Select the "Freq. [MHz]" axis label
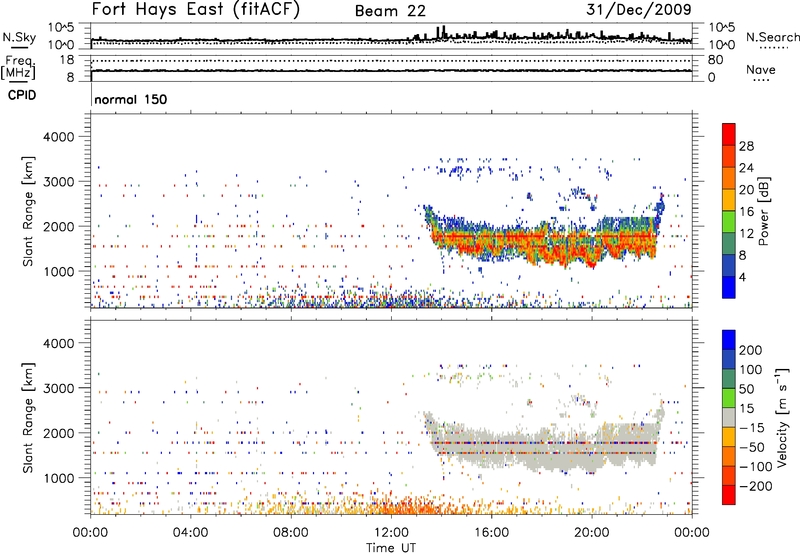This screenshot has width=800, height=554. point(18,67)
